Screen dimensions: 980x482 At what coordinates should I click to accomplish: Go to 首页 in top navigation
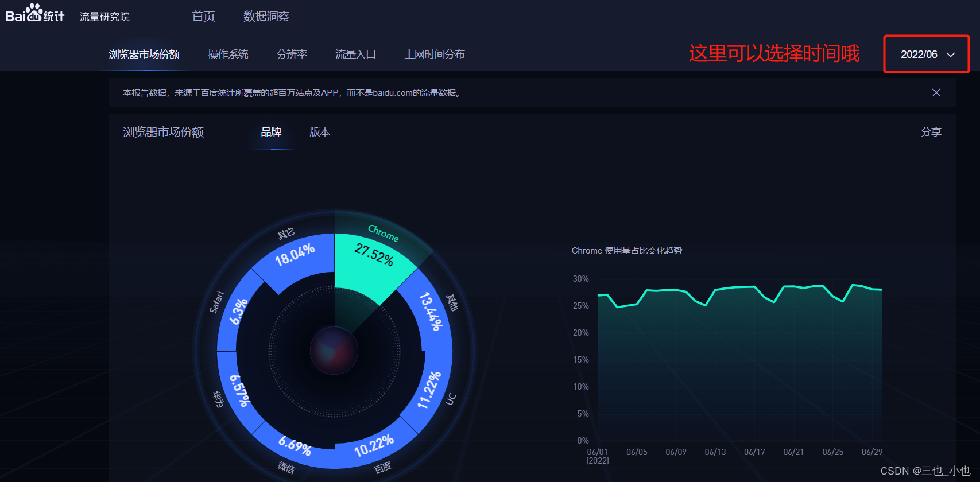pos(203,17)
